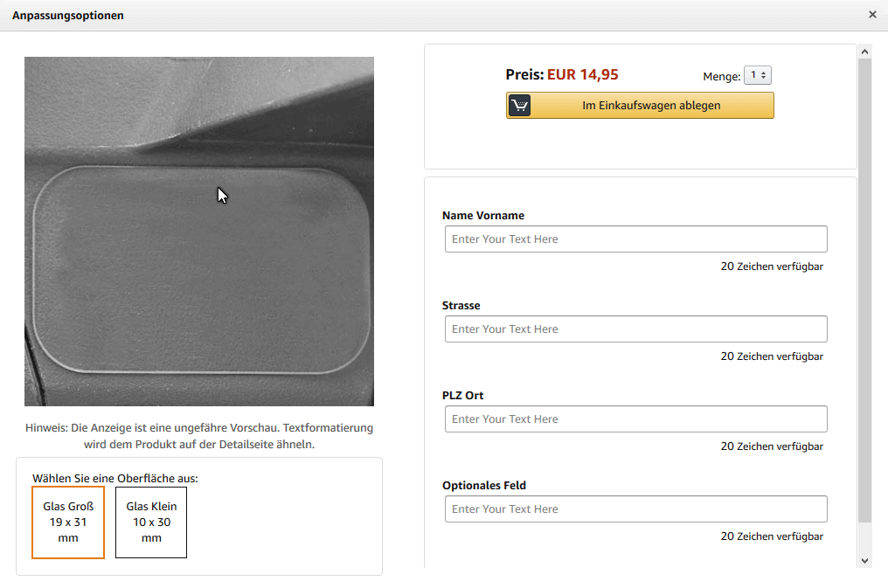
Task: Click the scrollbar down arrow
Action: pyautogui.click(x=865, y=560)
